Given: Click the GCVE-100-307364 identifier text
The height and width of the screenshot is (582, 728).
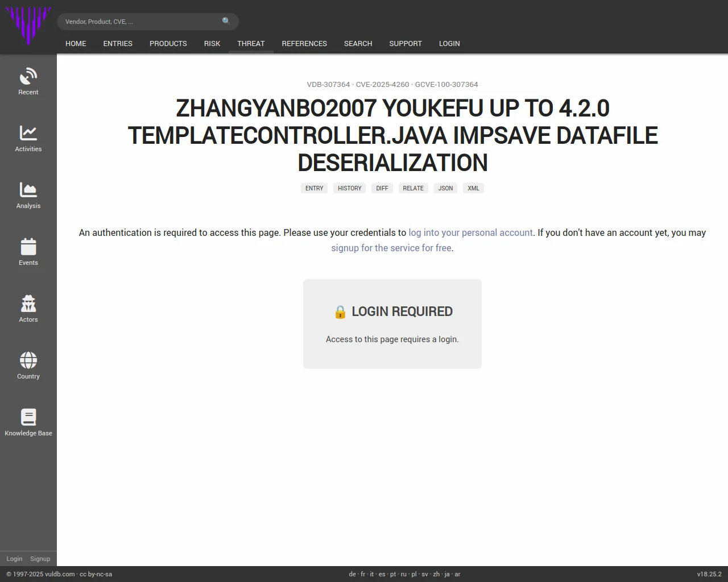Looking at the screenshot, I should pyautogui.click(x=446, y=84).
